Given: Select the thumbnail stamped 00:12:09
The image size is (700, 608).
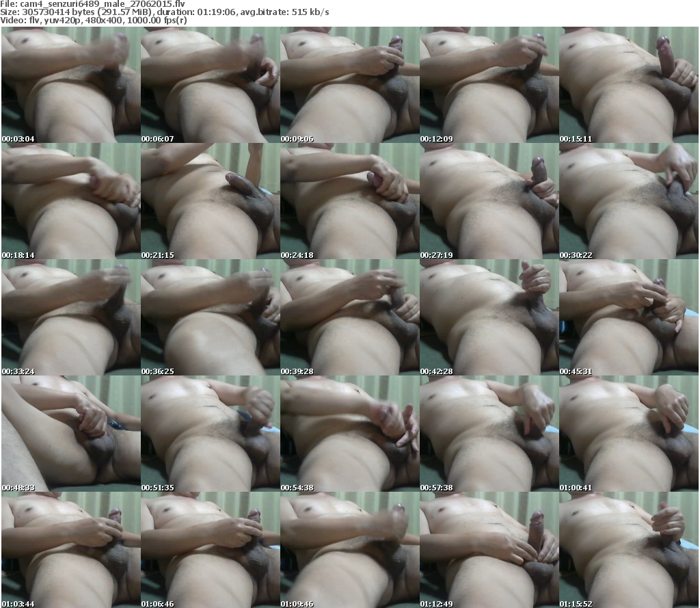Looking at the screenshot, I should (x=489, y=85).
